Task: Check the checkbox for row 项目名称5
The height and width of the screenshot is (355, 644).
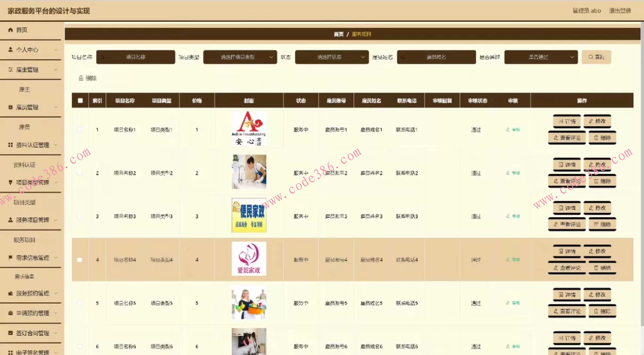Action: [80, 303]
